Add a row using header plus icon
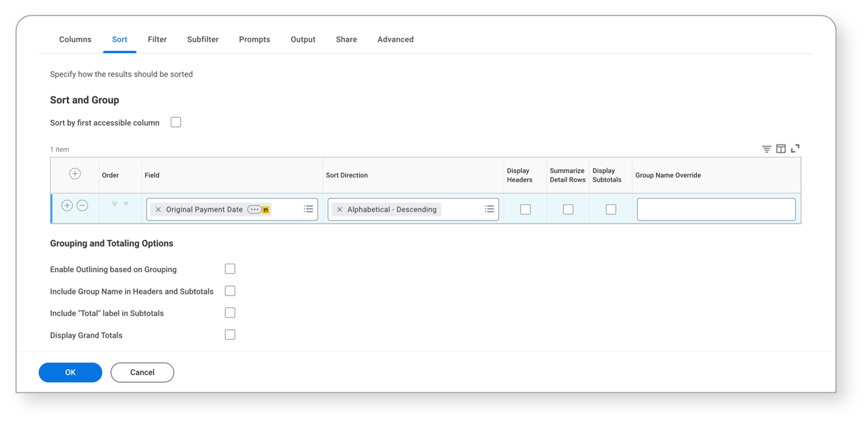This screenshot has width=868, height=424. click(x=75, y=174)
